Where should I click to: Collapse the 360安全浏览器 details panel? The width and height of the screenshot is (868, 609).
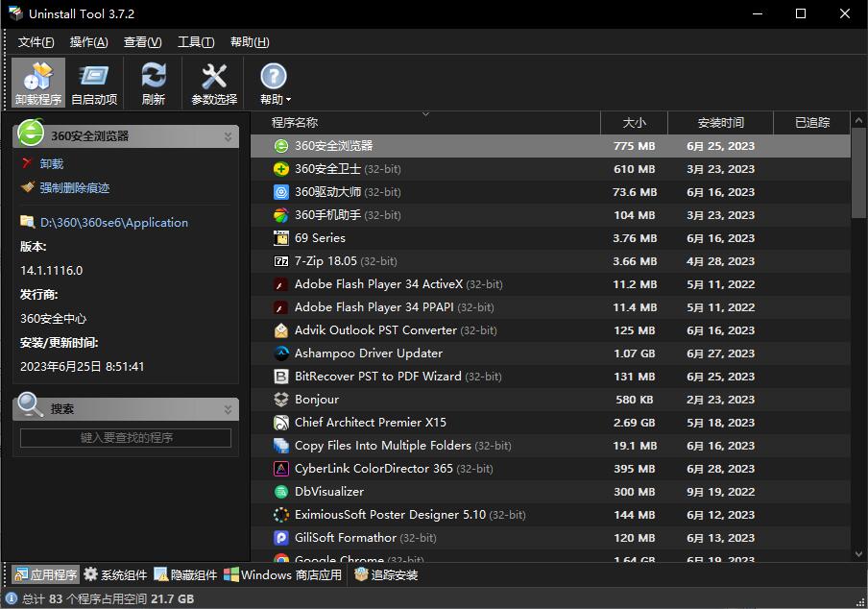click(228, 136)
